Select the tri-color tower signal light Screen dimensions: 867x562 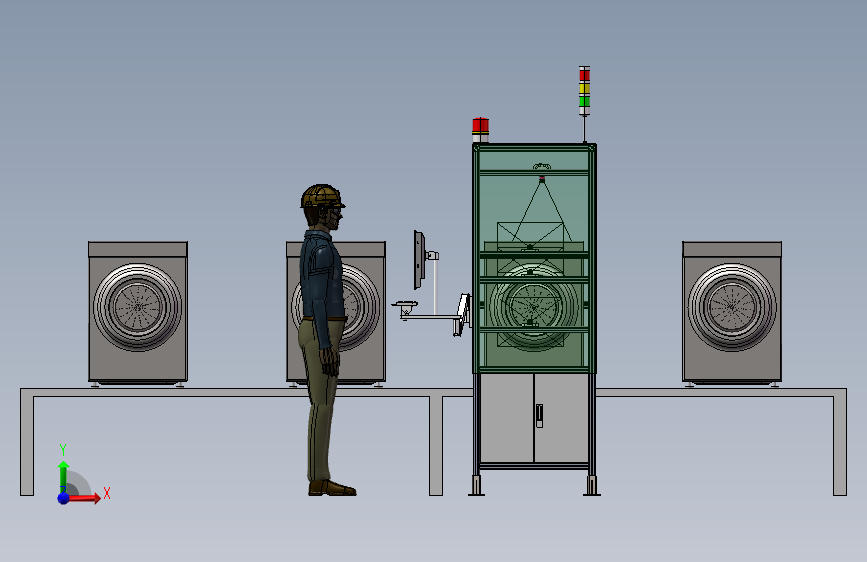click(x=584, y=91)
